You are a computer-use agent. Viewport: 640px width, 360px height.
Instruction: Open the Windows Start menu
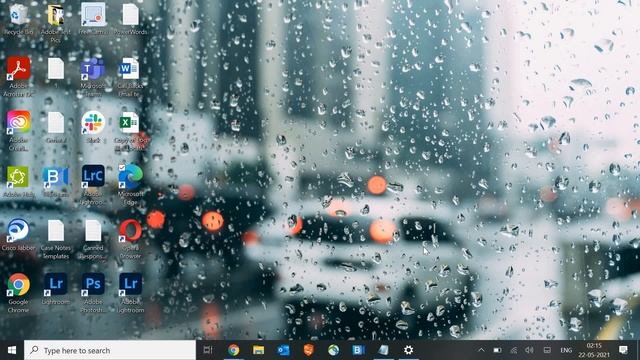(12, 350)
